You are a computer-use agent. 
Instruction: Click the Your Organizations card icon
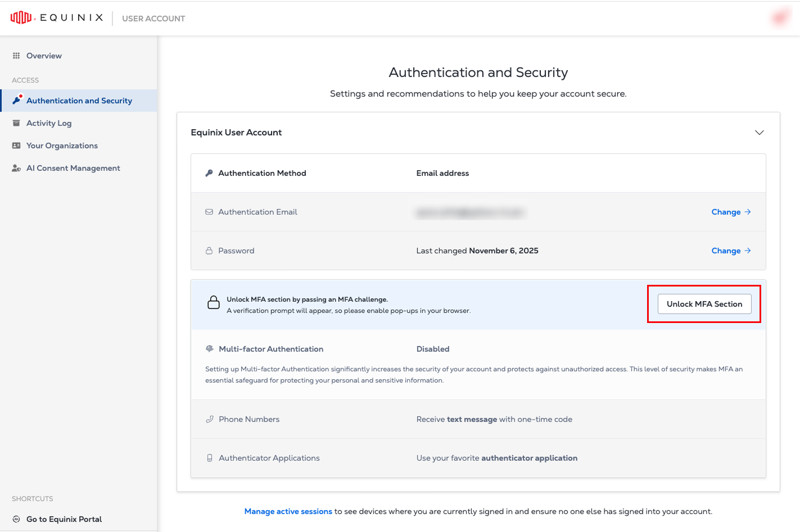pyautogui.click(x=16, y=145)
